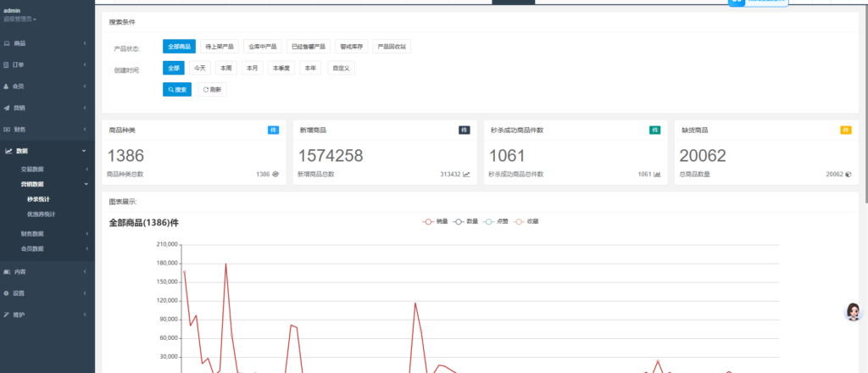Click the wrench icon beside 维护
Image resolution: width=868 pixels, height=373 pixels.
(7, 315)
